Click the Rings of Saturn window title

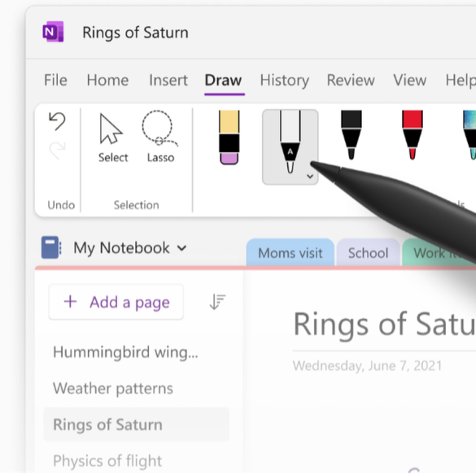(x=135, y=33)
